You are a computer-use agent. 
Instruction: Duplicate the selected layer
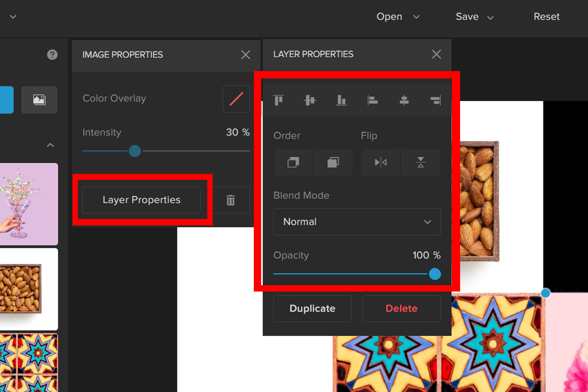coord(312,309)
